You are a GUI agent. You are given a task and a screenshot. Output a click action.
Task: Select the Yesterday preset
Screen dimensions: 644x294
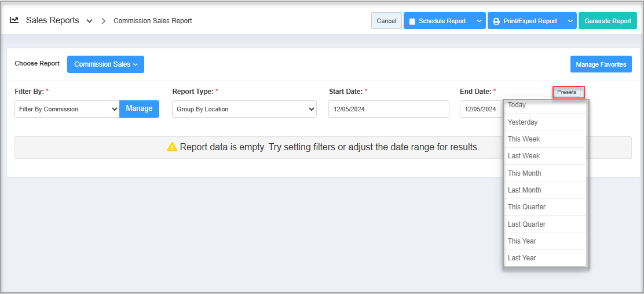[x=522, y=122]
